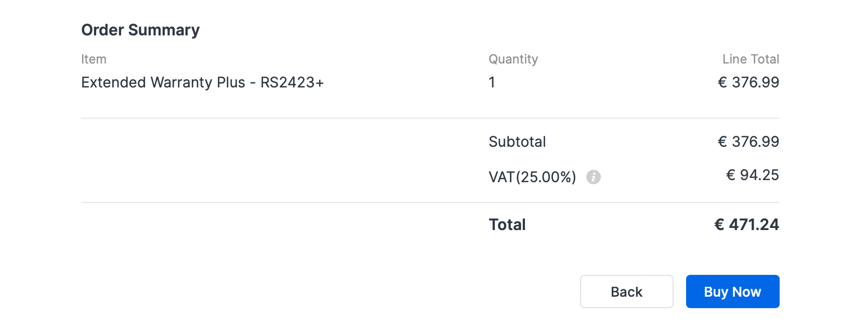The height and width of the screenshot is (330, 868).
Task: Click the euro symbol in the bold total
Action: coord(719,225)
